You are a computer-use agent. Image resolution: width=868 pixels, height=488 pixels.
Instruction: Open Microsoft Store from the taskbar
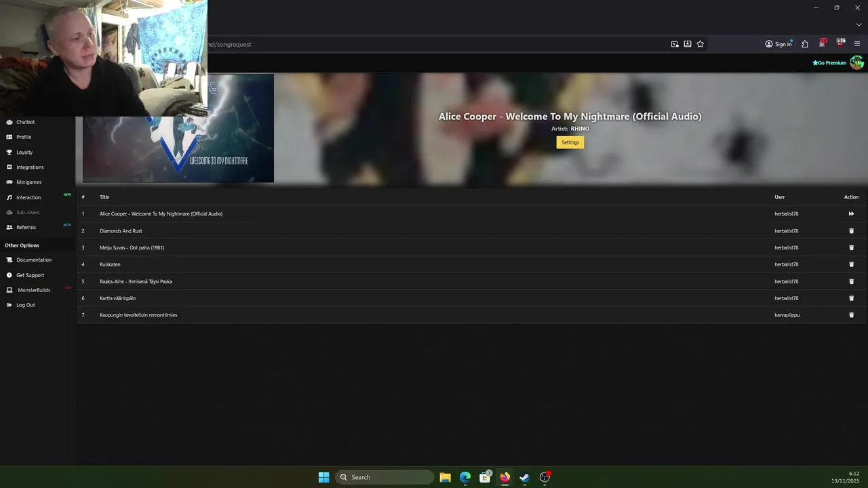[485, 477]
